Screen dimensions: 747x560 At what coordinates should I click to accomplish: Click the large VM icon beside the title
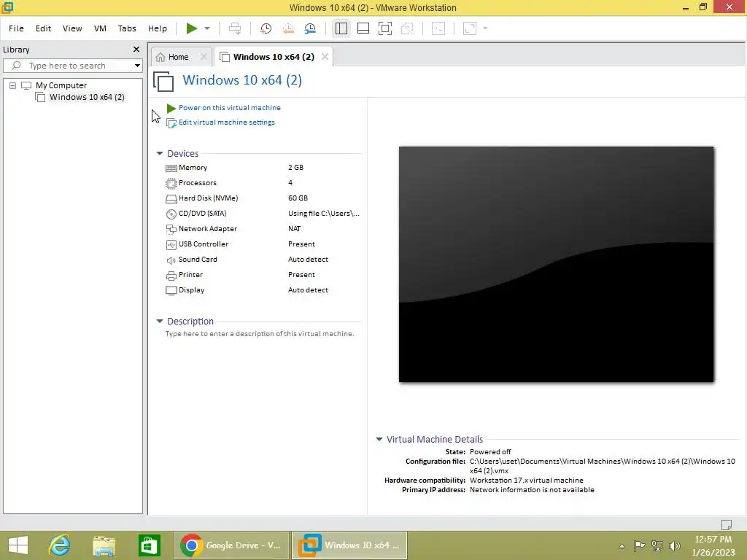pyautogui.click(x=163, y=81)
